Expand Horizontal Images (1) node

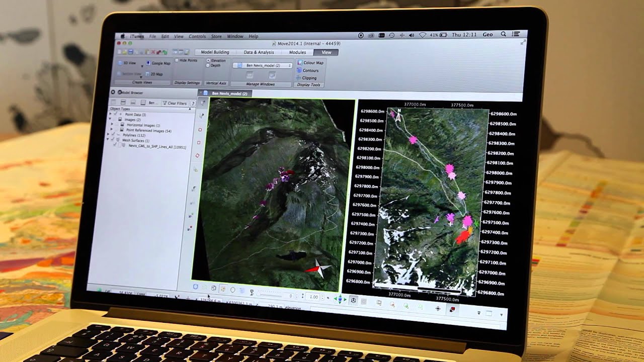click(x=112, y=125)
